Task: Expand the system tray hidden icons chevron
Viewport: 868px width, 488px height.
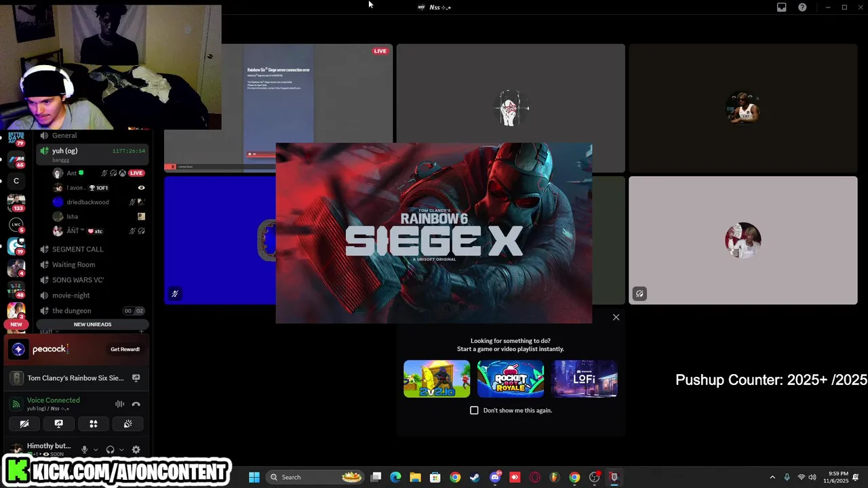Action: point(772,477)
